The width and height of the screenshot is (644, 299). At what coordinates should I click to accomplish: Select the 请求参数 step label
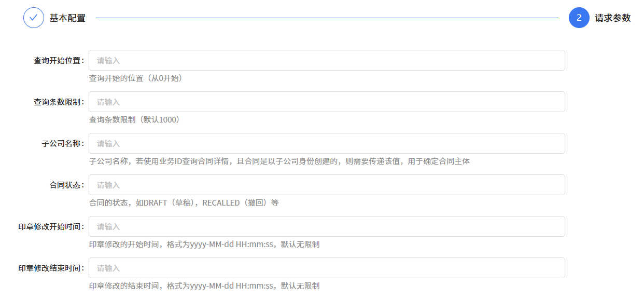[x=613, y=18]
